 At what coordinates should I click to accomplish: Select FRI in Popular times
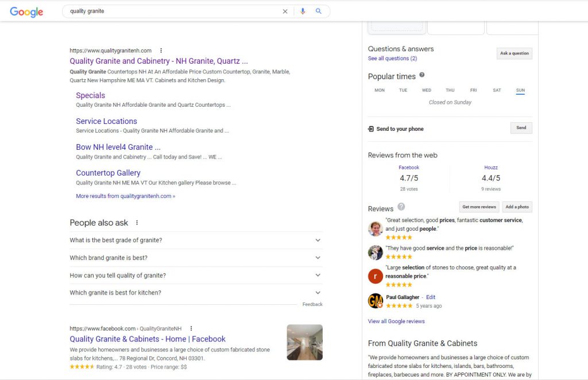474,90
